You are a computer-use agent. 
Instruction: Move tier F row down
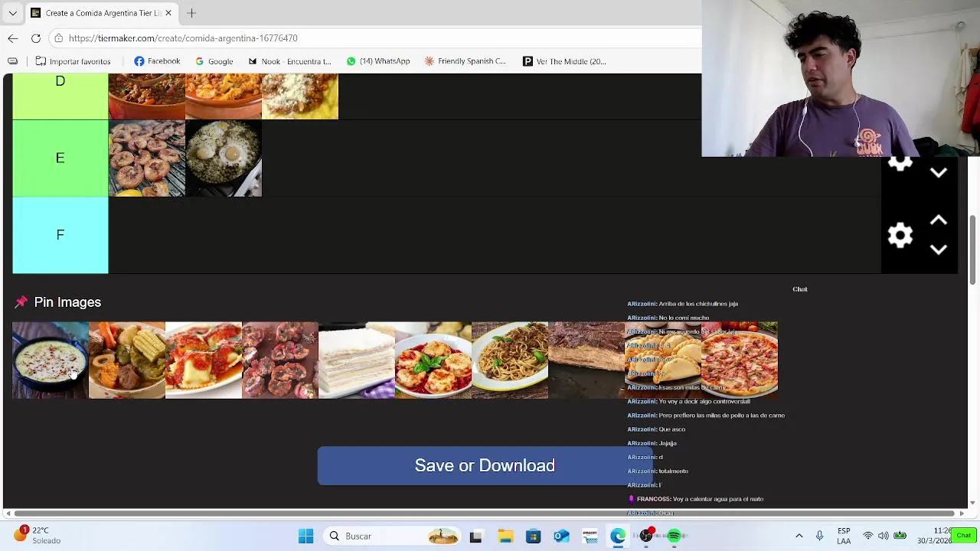click(939, 249)
